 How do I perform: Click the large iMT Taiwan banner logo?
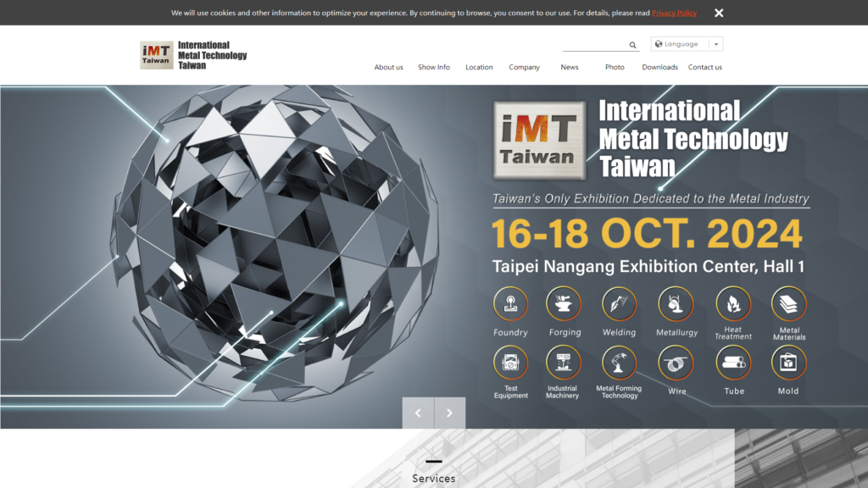tap(540, 141)
